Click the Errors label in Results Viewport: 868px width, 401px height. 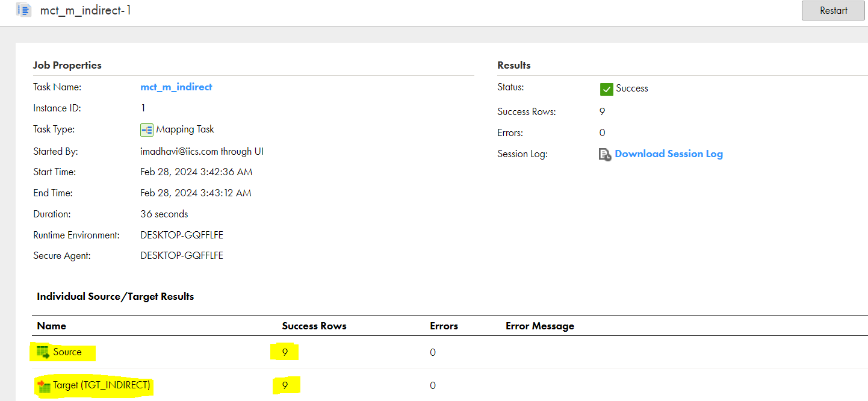[510, 132]
